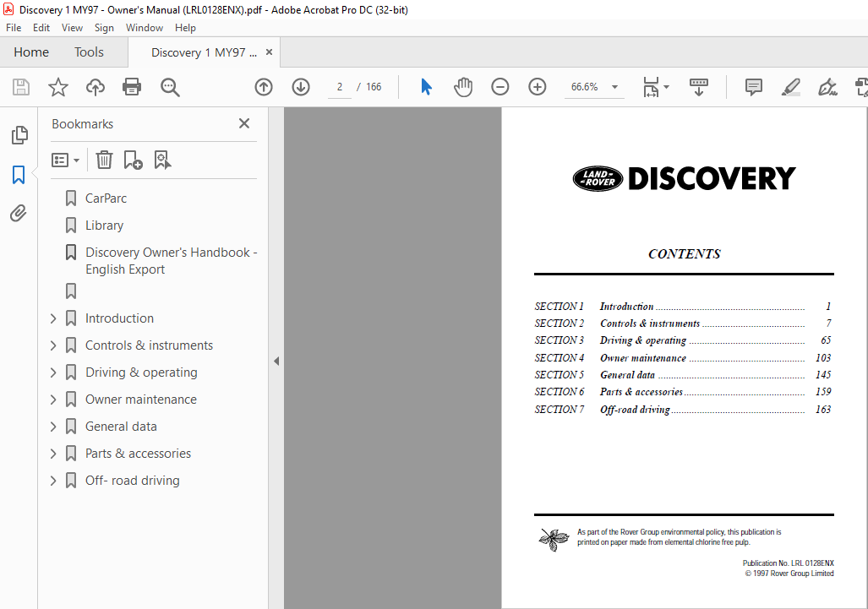Open the View menu
The height and width of the screenshot is (609, 868).
point(72,28)
